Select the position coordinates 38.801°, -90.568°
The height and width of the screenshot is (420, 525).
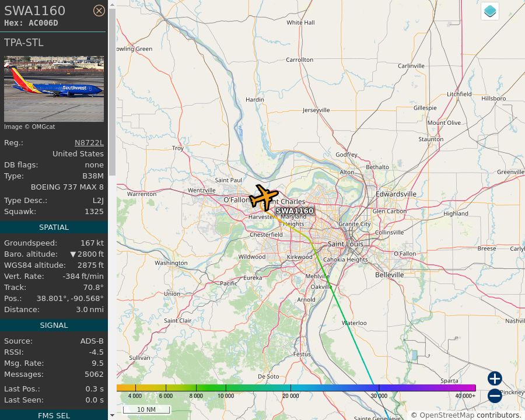tap(70, 298)
